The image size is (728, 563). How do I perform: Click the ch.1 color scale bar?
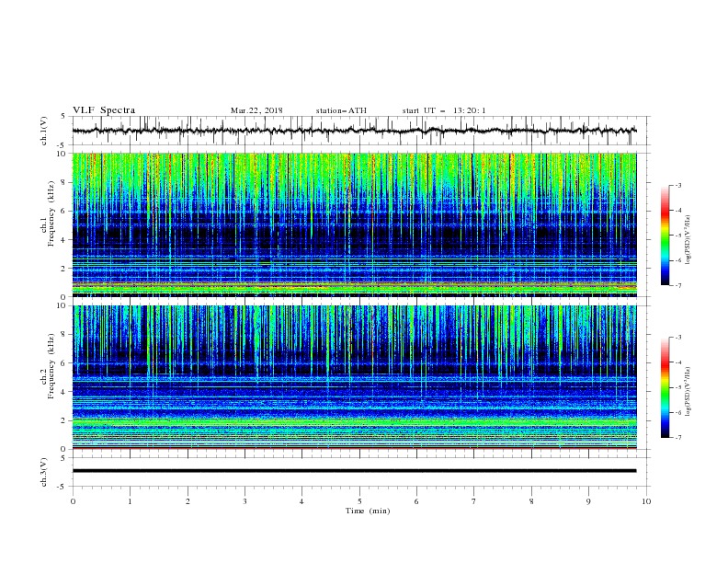click(x=665, y=235)
